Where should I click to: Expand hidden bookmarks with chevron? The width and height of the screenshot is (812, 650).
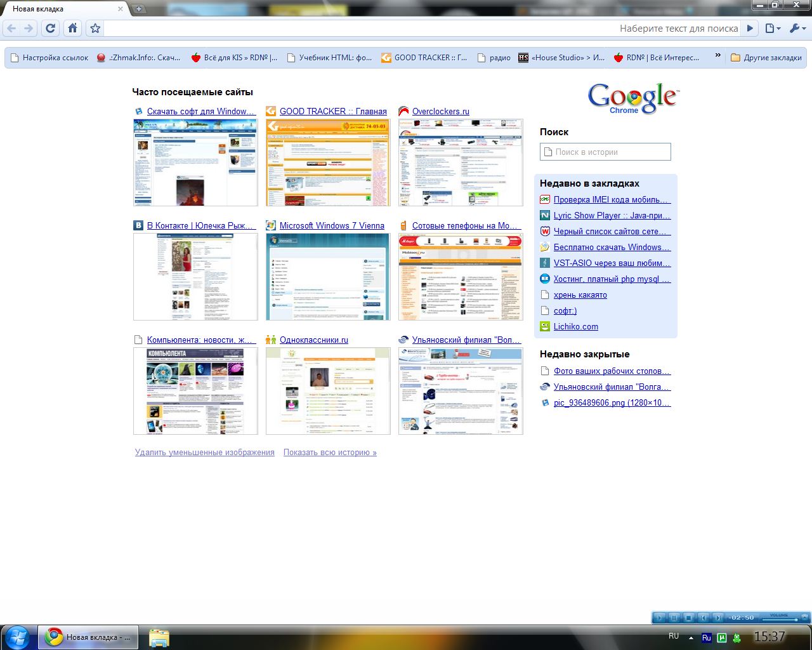tap(717, 56)
